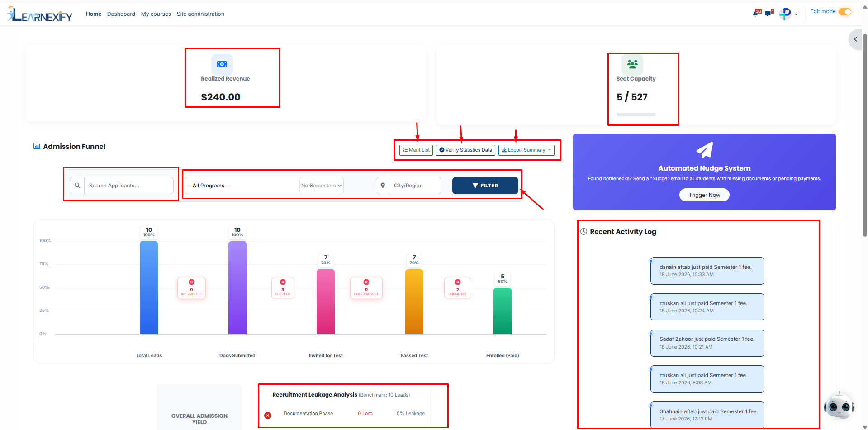Click the paper plane nudge icon

pos(704,150)
